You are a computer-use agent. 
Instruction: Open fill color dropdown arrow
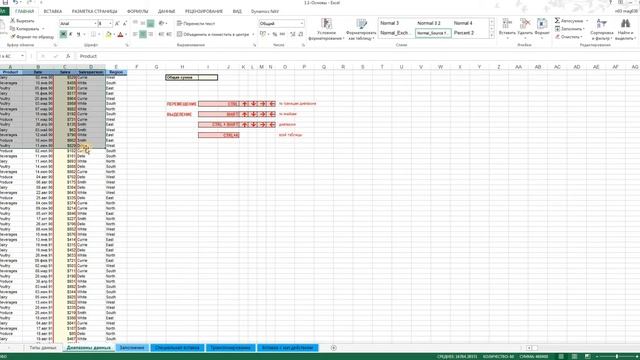click(x=114, y=35)
